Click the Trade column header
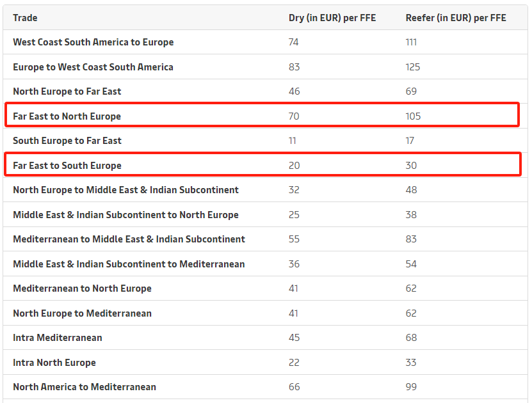 coord(25,18)
